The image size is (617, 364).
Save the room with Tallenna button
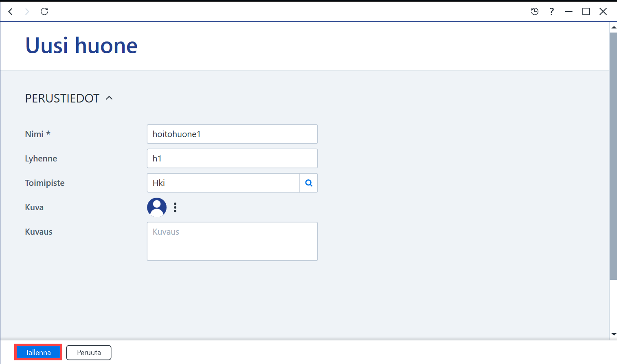(x=38, y=352)
